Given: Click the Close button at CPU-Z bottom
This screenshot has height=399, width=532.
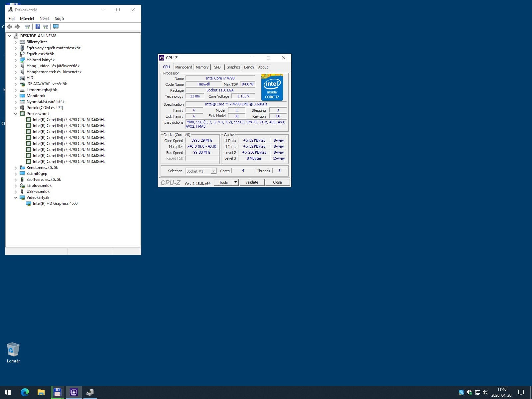Looking at the screenshot, I should click(x=277, y=182).
